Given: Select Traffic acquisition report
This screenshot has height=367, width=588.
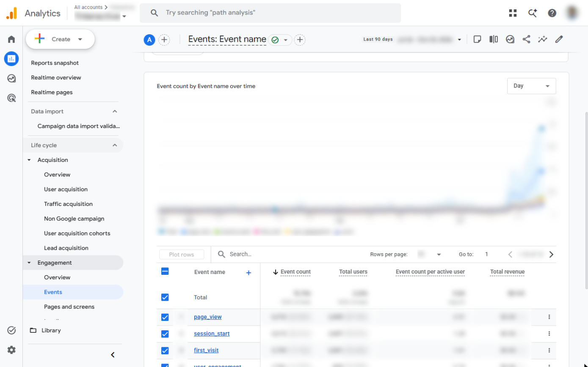Looking at the screenshot, I should (68, 204).
